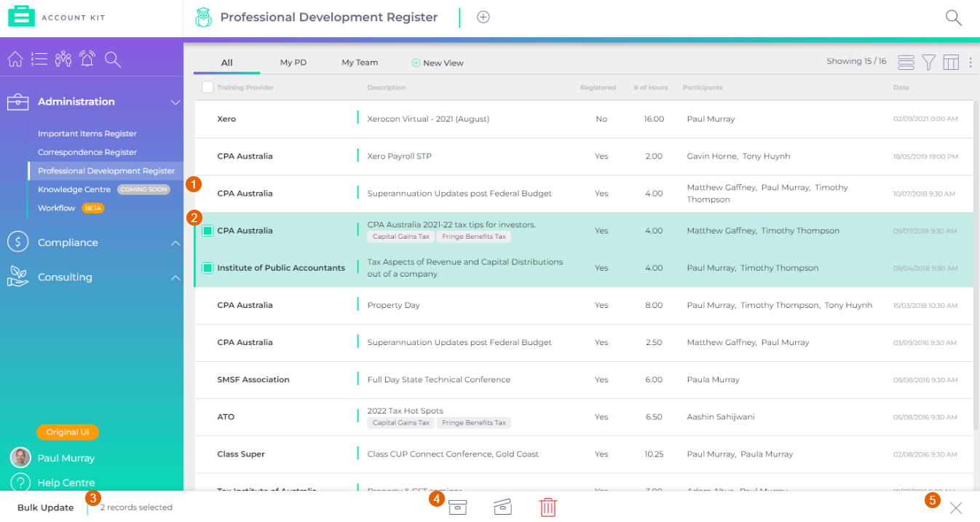Sort by the Description column header
The height and width of the screenshot is (522, 980).
tap(387, 87)
